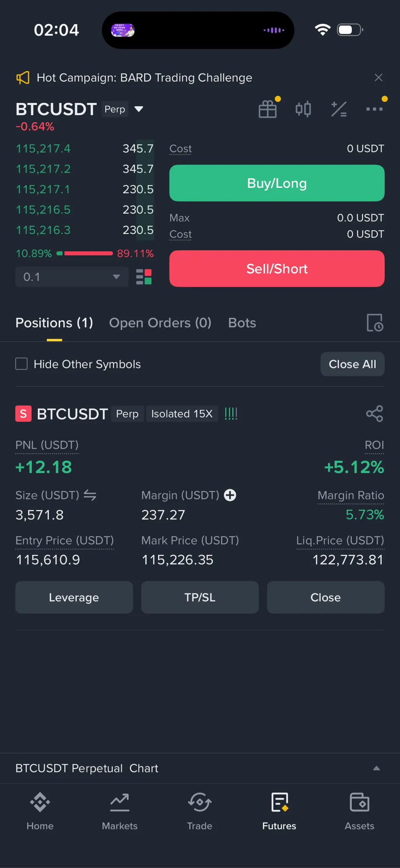Viewport: 400px width, 868px height.
Task: Expand the BTCUSDT Perpetual Chart panel
Action: 376,768
